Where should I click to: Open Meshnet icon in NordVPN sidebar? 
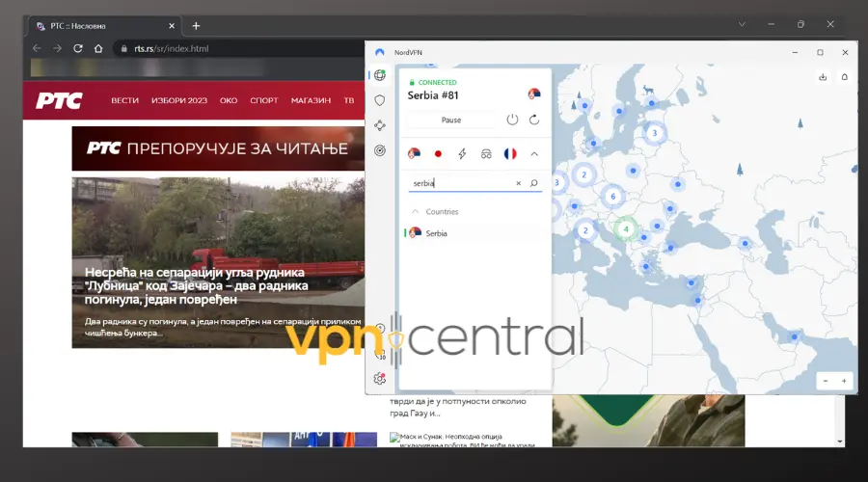pyautogui.click(x=380, y=125)
